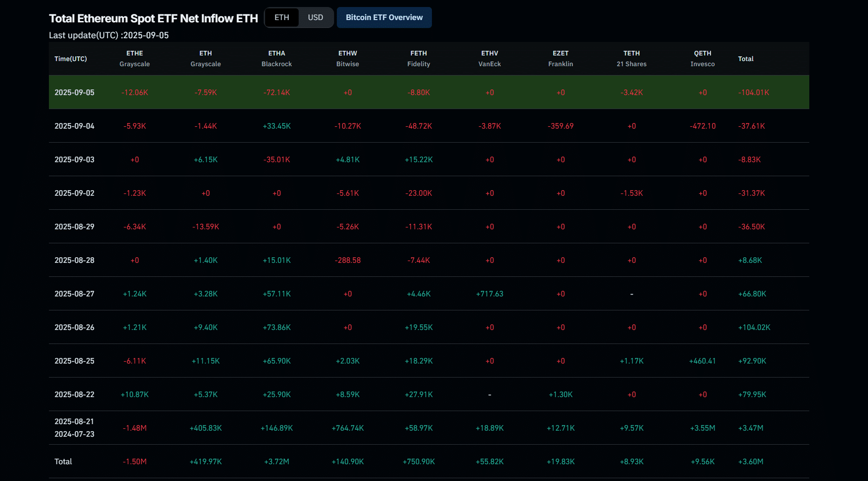Screen dimensions: 868x481
Task: Click the TETH 21 Shares column header
Action: point(631,59)
